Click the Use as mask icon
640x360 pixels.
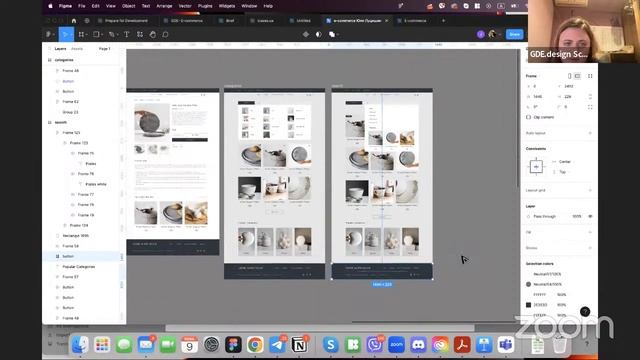click(x=319, y=34)
